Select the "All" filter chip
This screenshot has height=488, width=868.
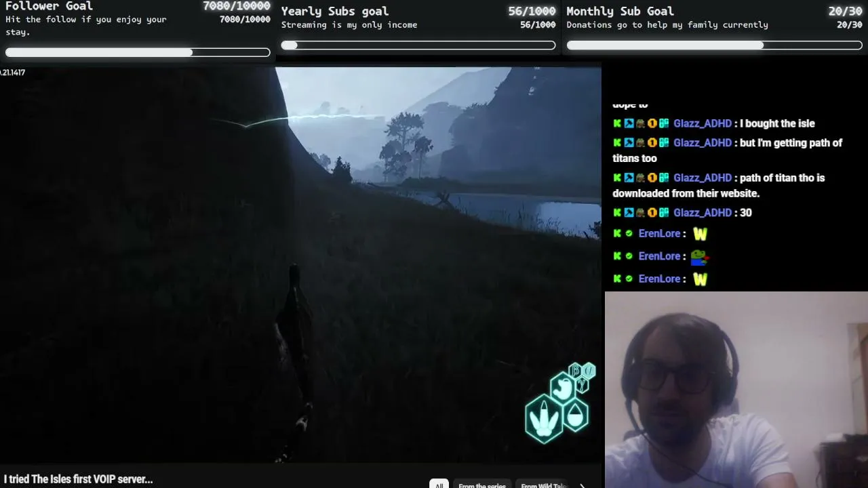point(439,484)
